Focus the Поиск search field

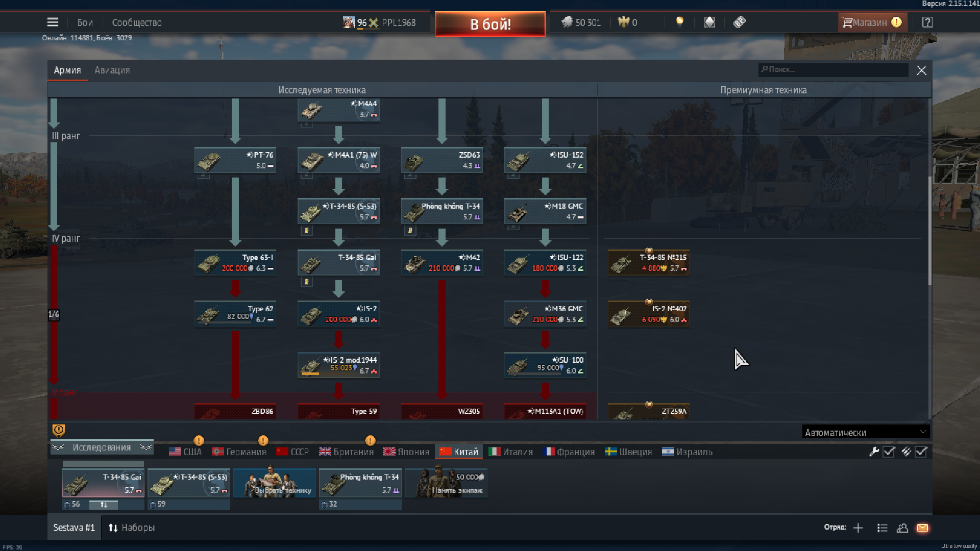(x=834, y=70)
